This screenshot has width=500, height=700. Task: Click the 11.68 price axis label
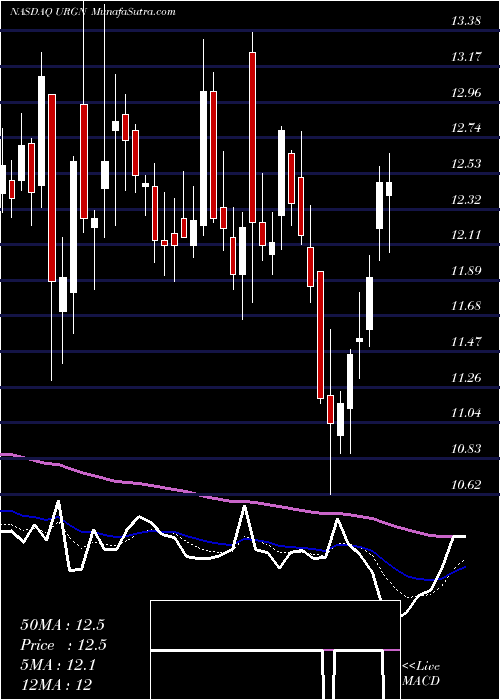click(x=467, y=306)
